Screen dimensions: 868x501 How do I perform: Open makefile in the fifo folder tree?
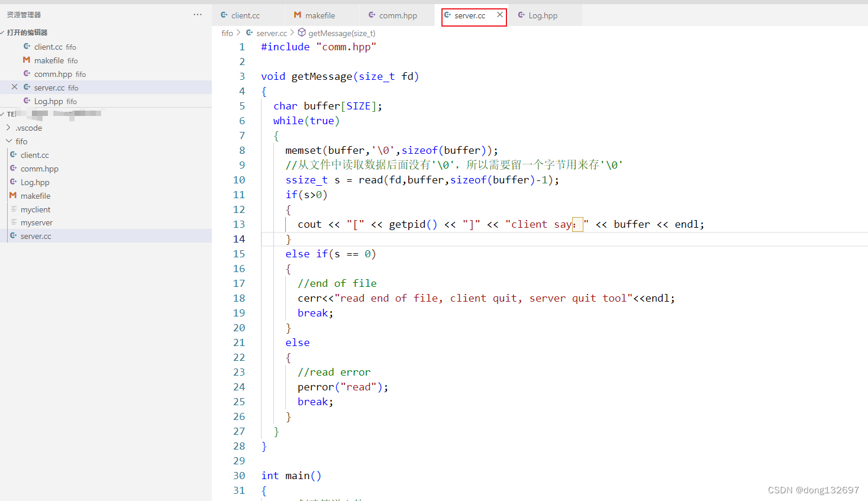point(106,196)
